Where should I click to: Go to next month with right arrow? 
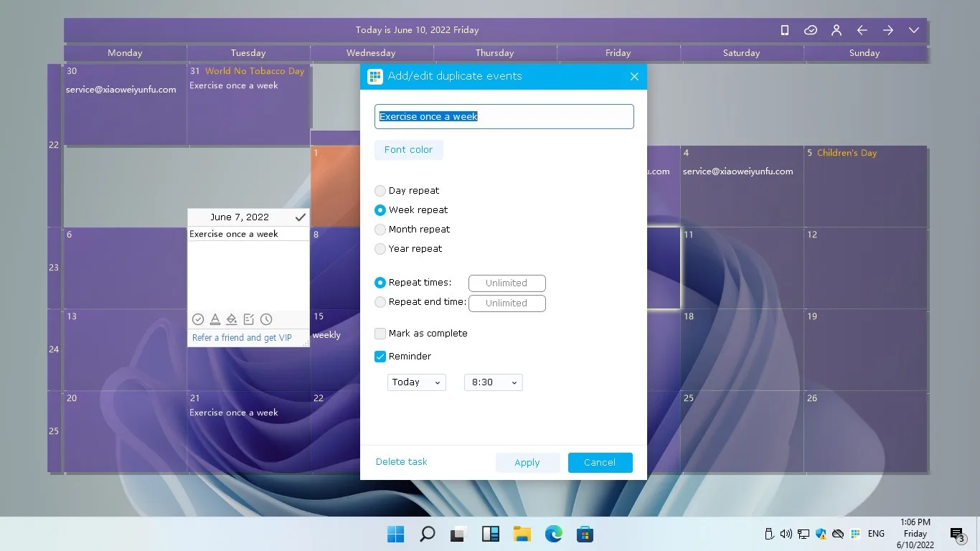coord(888,30)
